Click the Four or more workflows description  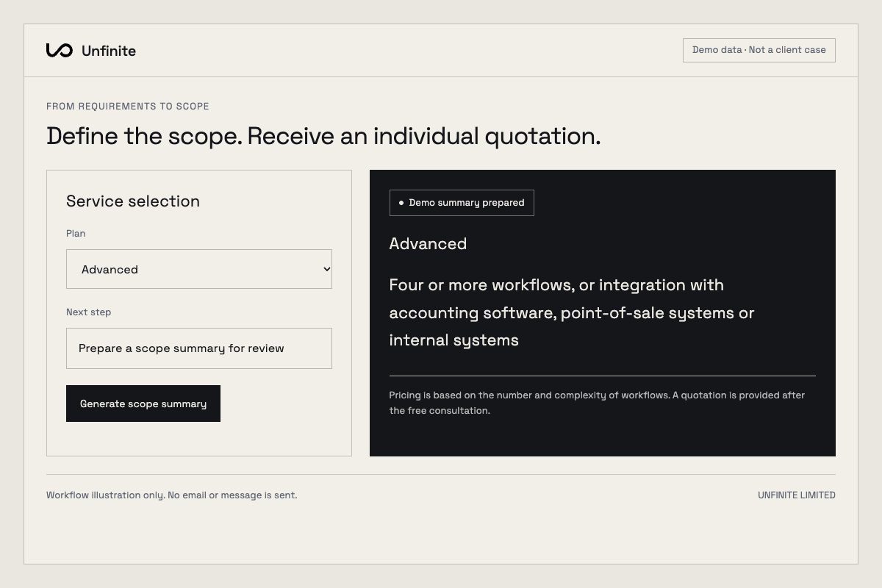pos(572,312)
